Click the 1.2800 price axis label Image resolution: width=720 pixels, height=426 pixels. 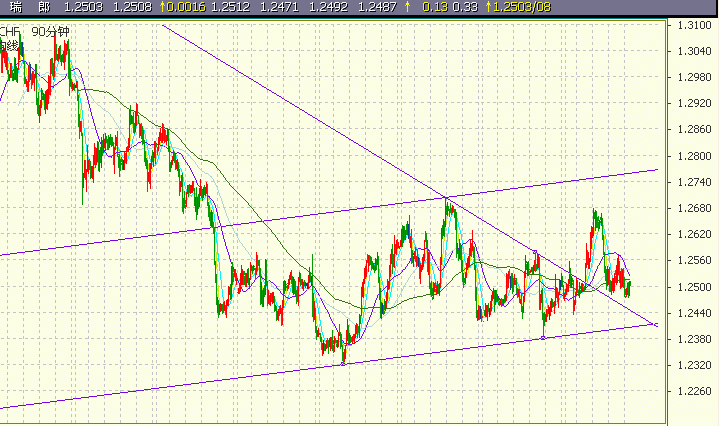pyautogui.click(x=694, y=156)
